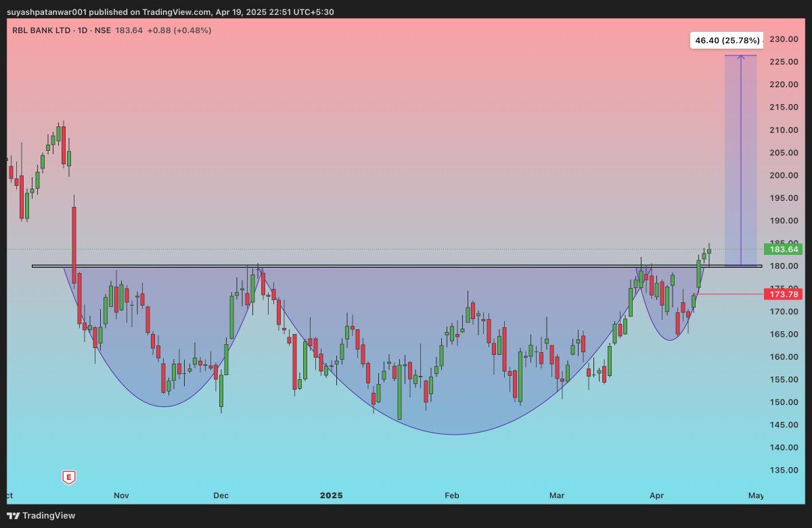Click the 225.00 price axis label
812x528 pixels.
tap(783, 62)
